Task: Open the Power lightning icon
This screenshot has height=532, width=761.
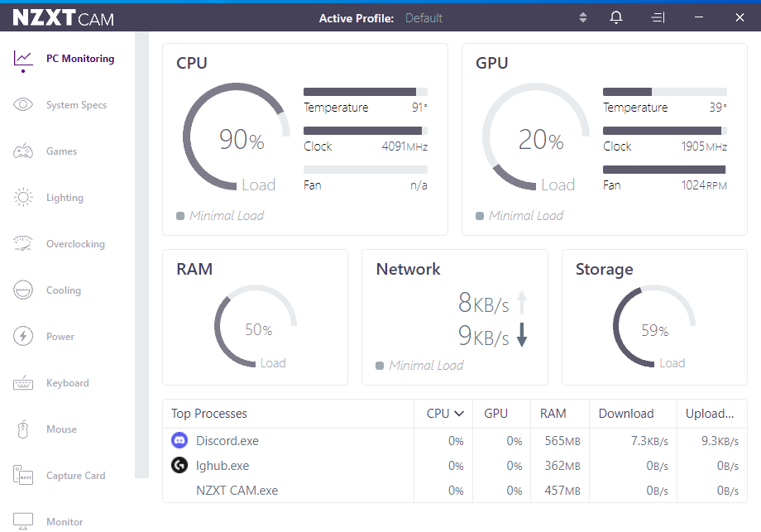Action: pyautogui.click(x=23, y=337)
